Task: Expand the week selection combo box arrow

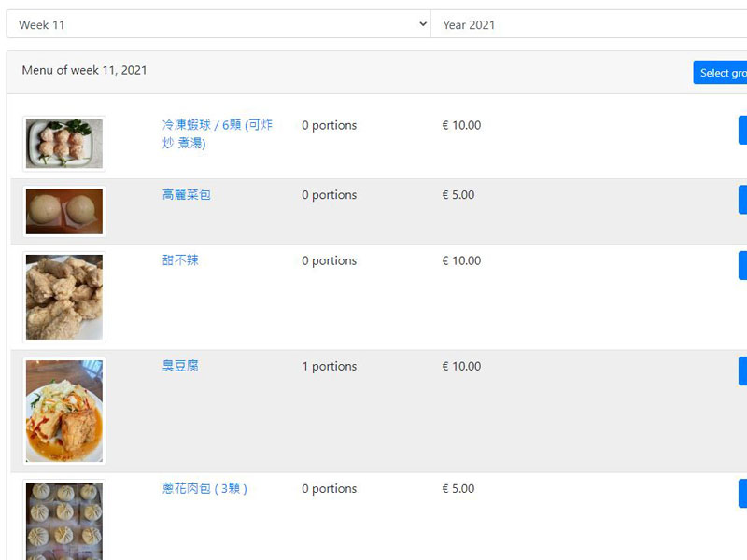Action: coord(422,24)
